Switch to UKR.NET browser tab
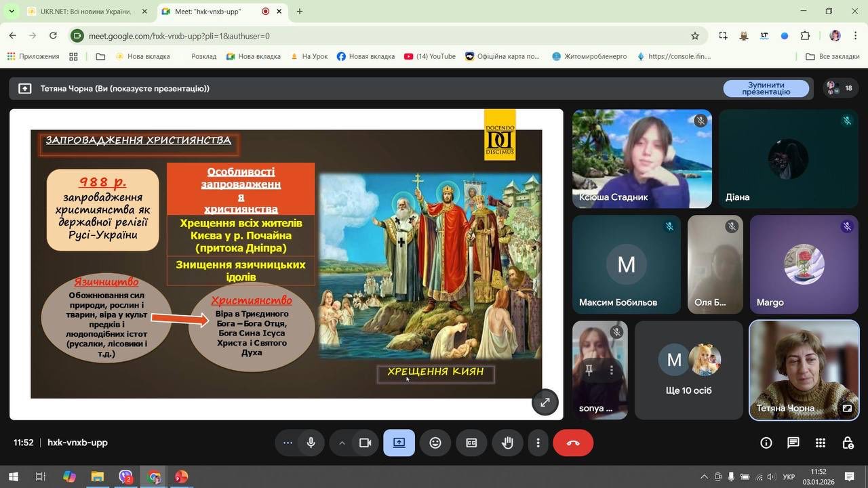The image size is (868, 488). tap(87, 12)
